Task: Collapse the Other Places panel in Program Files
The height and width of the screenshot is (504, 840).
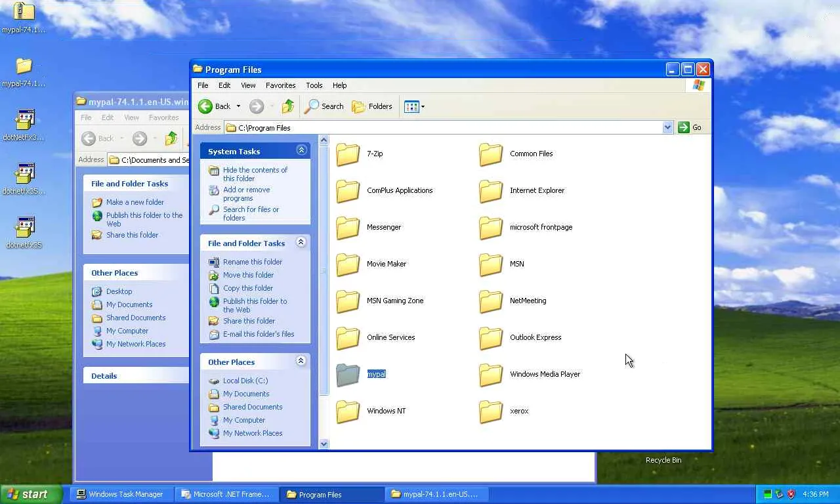Action: (x=301, y=362)
